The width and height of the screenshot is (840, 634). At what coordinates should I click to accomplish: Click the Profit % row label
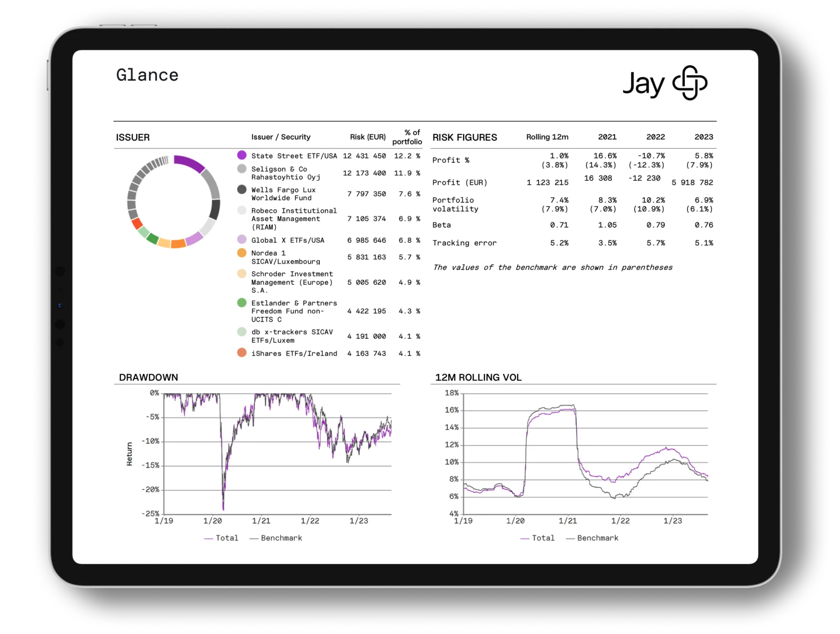coord(451,160)
